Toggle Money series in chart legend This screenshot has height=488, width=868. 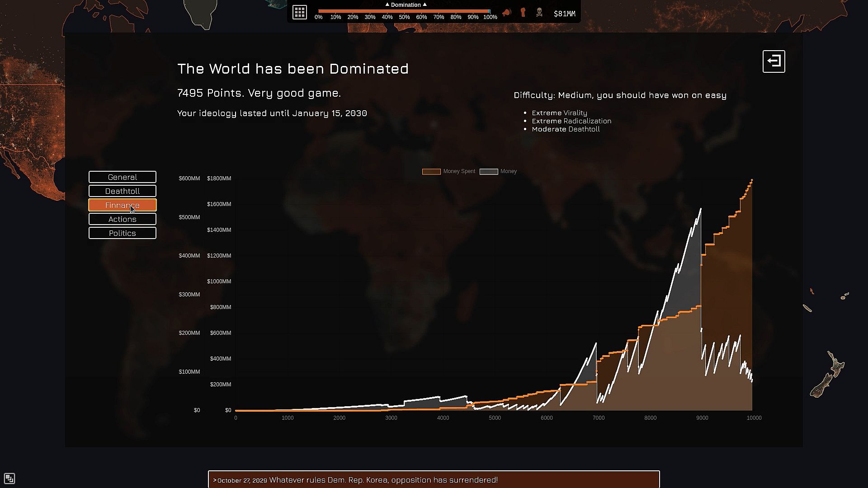(499, 171)
